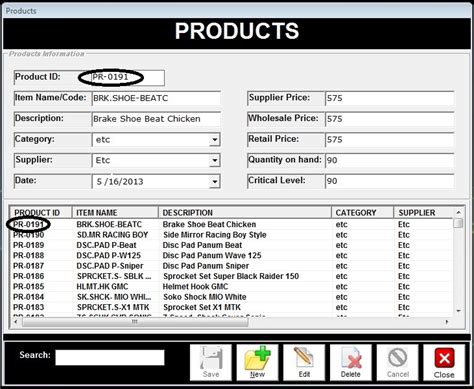Click the horizontal scroll left arrow

pyautogui.click(x=16, y=322)
